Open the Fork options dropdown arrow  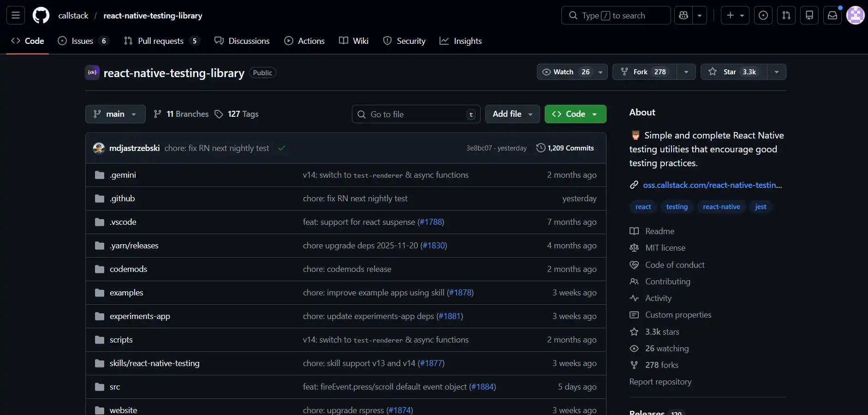coord(686,72)
